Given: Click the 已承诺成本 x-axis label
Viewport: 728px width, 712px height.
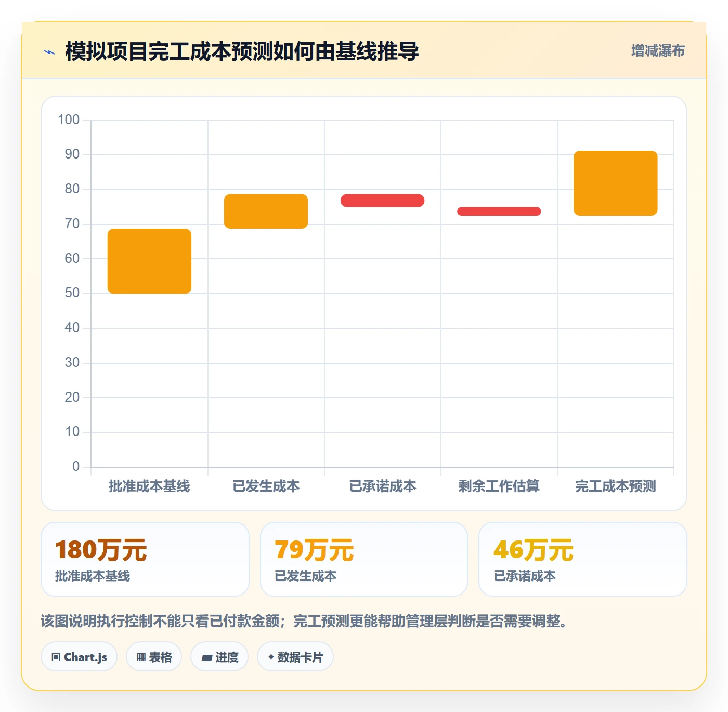Looking at the screenshot, I should pyautogui.click(x=382, y=486).
